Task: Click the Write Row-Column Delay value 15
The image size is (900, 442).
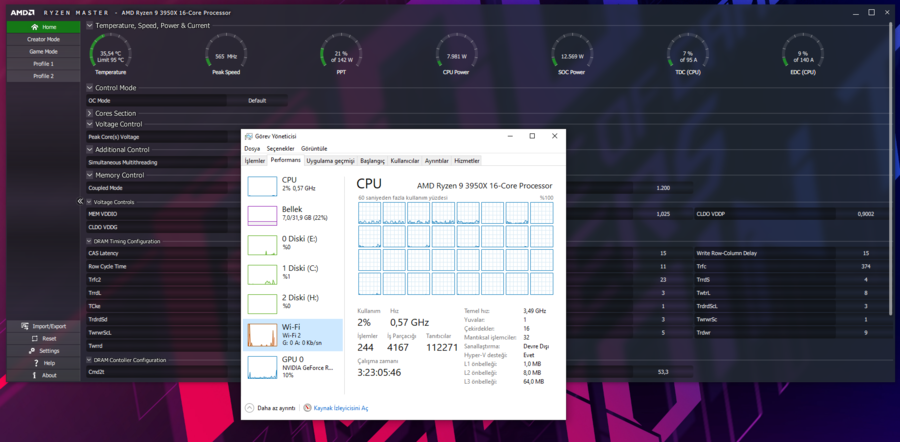Action: coord(866,253)
